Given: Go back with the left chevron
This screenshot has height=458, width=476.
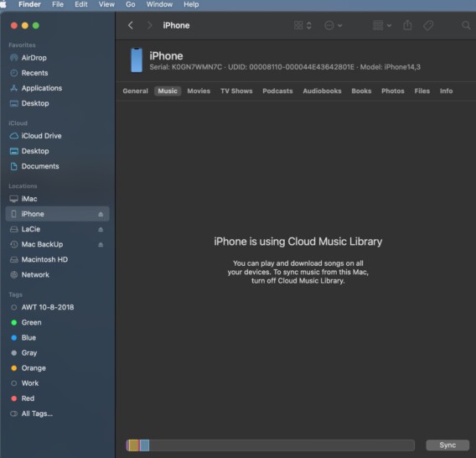Looking at the screenshot, I should 131,25.
